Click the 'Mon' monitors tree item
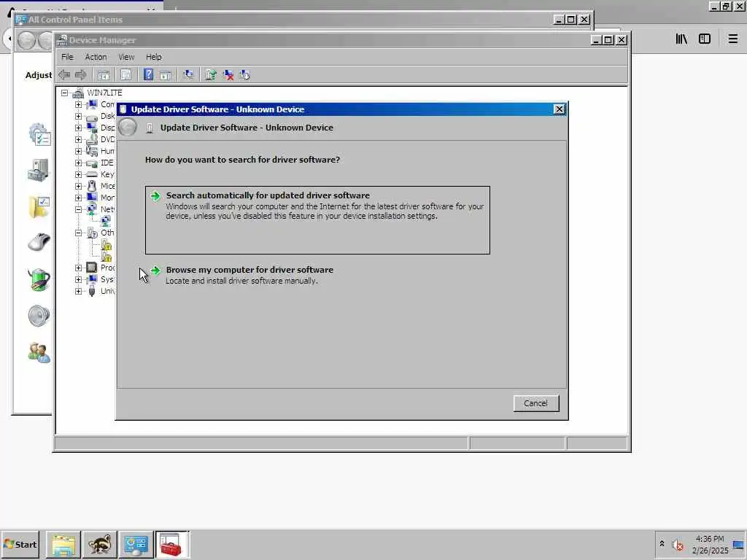The image size is (747, 560). coord(107,198)
